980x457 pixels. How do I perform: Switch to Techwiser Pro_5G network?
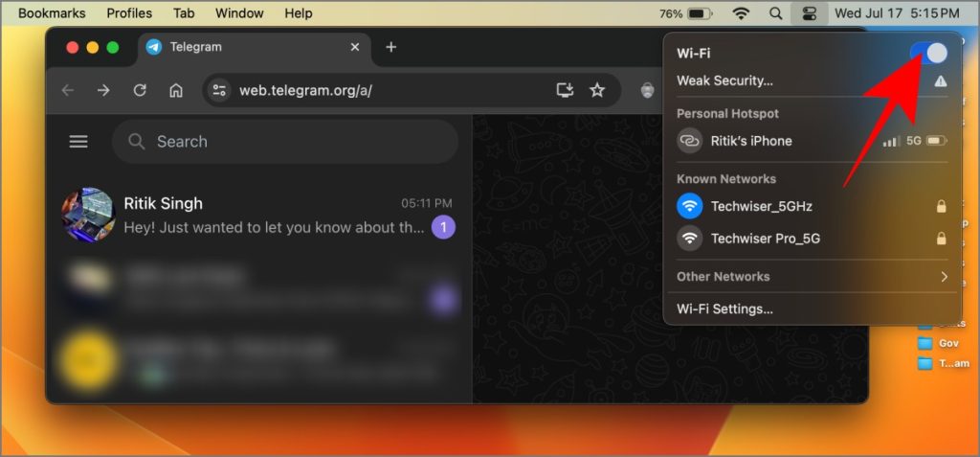(x=812, y=239)
